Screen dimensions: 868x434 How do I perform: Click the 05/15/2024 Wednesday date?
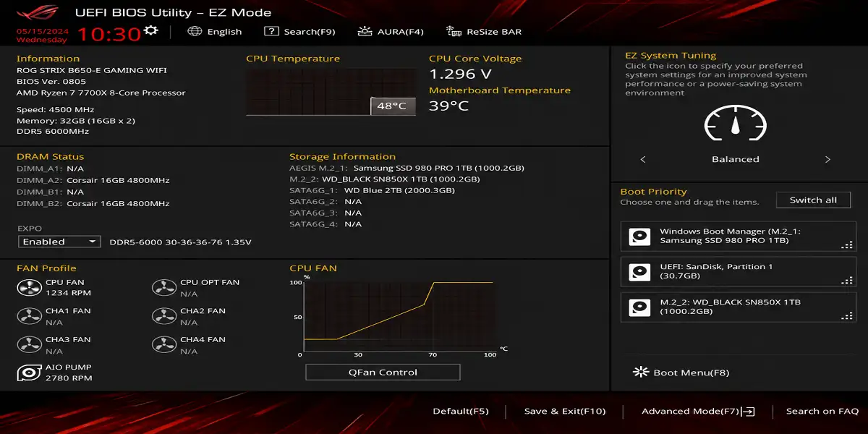42,35
